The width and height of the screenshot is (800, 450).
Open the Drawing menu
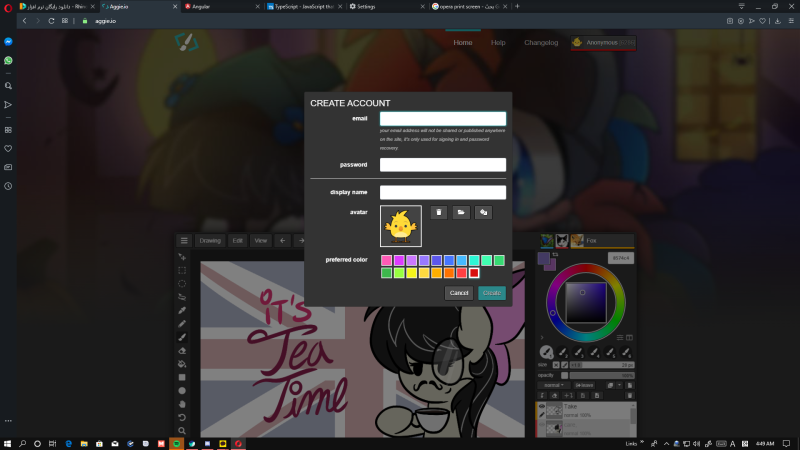point(210,240)
